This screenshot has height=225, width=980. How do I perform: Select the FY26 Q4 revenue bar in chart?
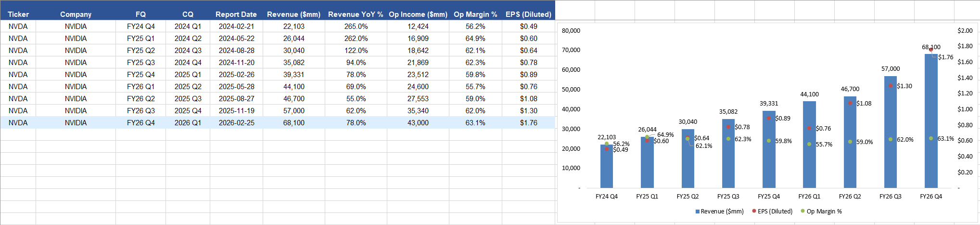click(x=931, y=121)
